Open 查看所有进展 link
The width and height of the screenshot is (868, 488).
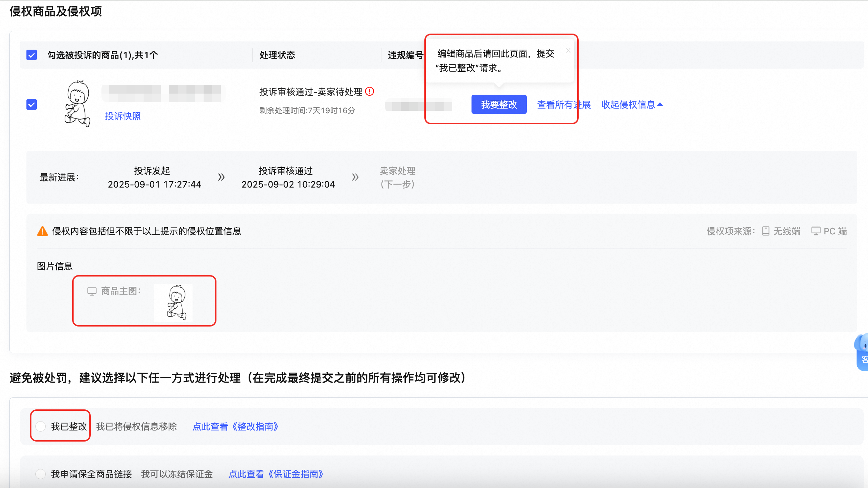(564, 105)
